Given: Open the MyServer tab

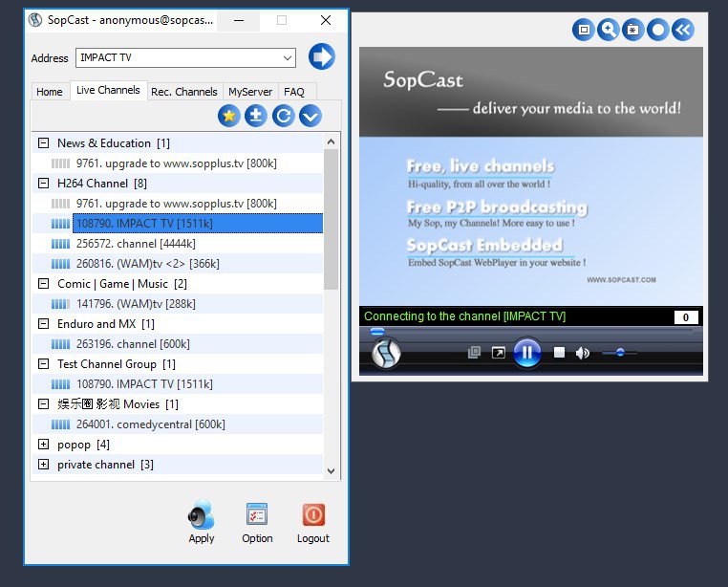Looking at the screenshot, I should (x=250, y=92).
